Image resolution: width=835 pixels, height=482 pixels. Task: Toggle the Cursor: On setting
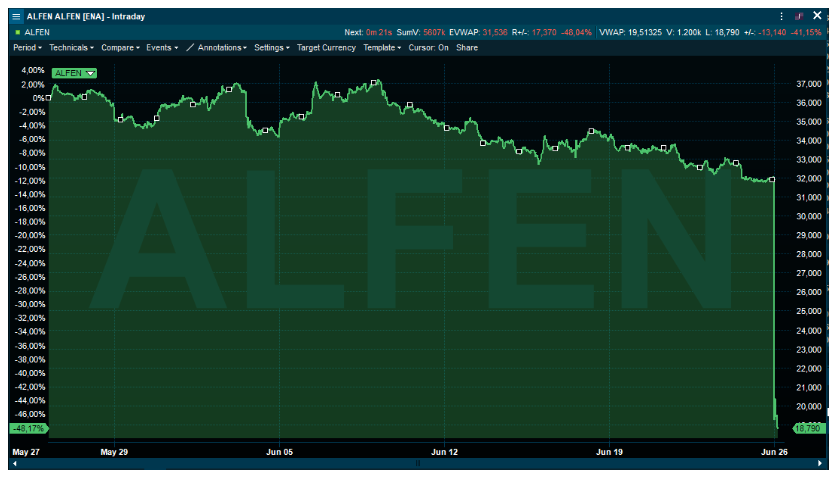[428, 47]
